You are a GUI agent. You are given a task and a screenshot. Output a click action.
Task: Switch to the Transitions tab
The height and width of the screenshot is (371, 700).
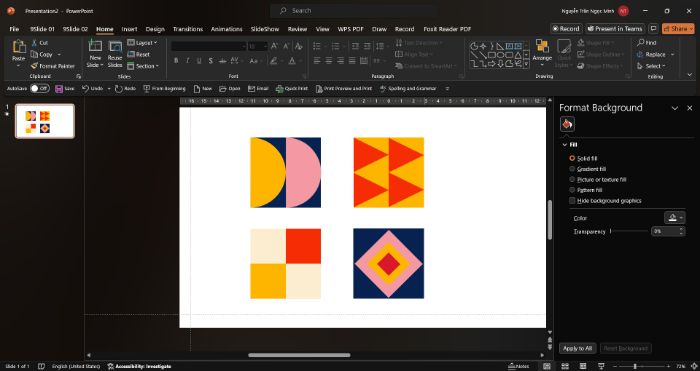point(188,29)
